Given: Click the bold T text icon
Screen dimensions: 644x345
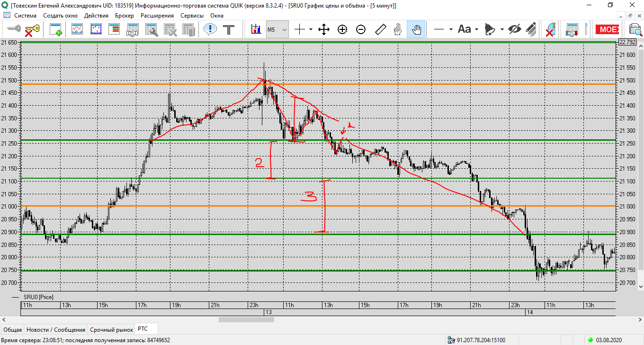Looking at the screenshot, I should [229, 29].
